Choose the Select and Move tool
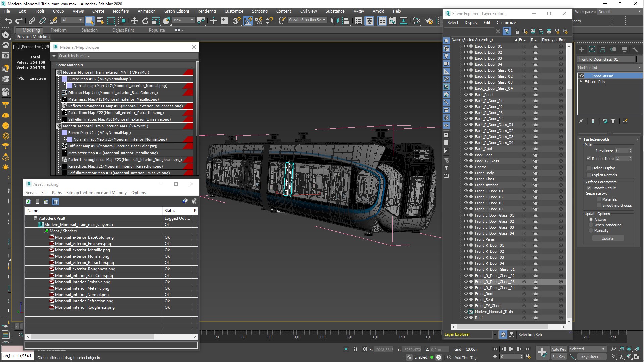The height and width of the screenshot is (362, 644). 134,21
